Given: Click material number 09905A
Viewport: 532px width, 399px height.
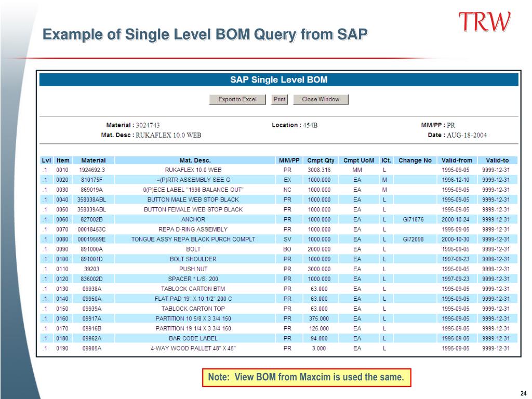Looking at the screenshot, I should 91,348.
